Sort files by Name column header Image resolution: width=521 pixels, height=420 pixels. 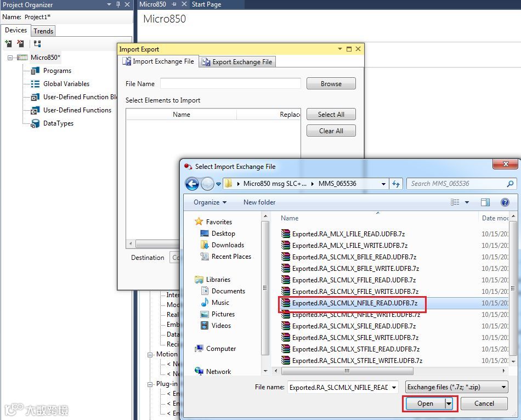[x=290, y=218]
